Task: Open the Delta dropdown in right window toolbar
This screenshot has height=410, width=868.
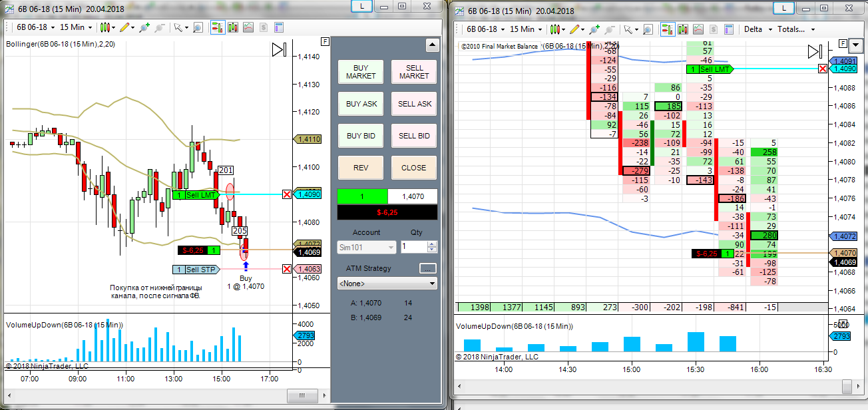Action: pyautogui.click(x=758, y=29)
